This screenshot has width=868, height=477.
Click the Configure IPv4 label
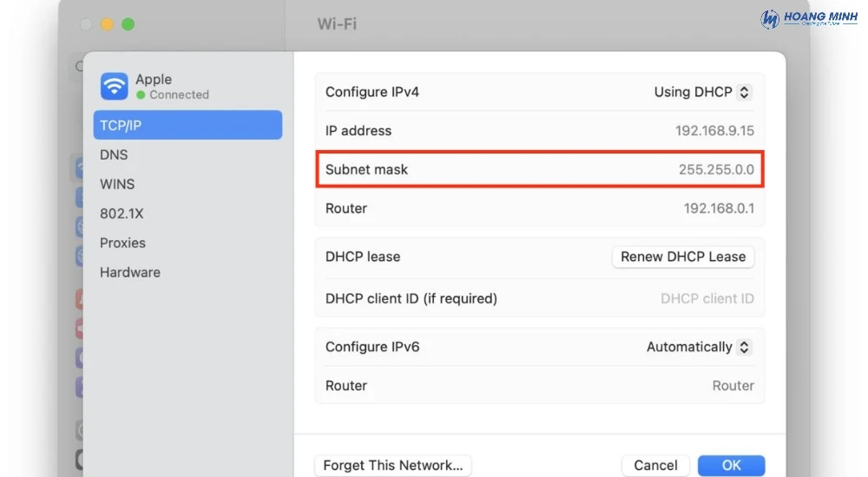point(372,92)
